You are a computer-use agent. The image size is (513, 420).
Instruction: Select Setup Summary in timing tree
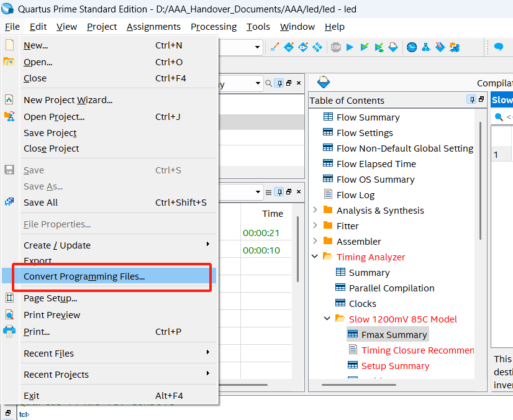click(395, 366)
